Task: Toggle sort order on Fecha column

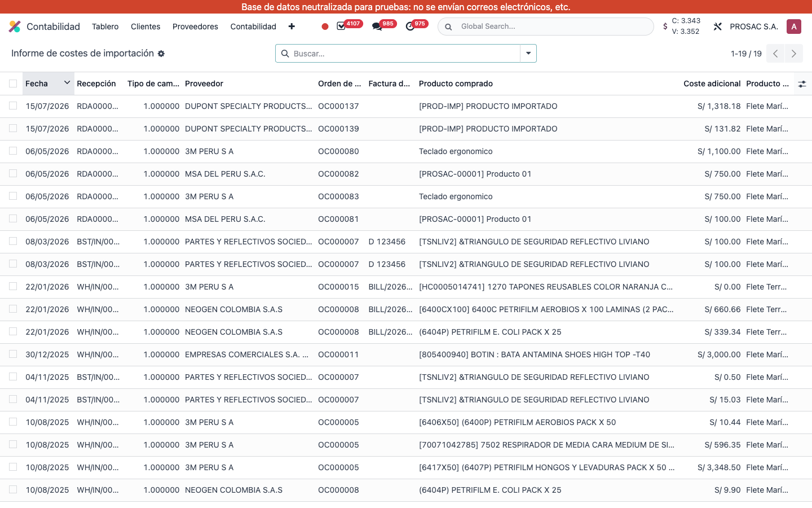Action: pyautogui.click(x=48, y=84)
